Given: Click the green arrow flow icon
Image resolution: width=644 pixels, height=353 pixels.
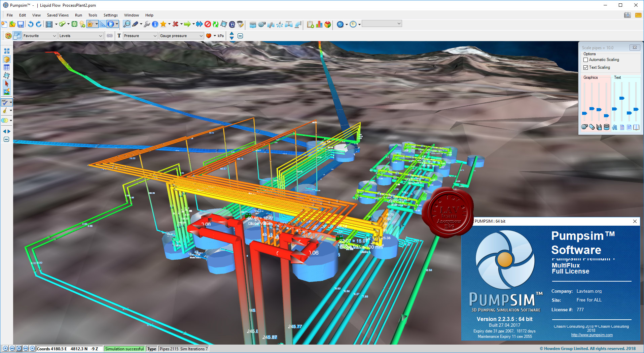Looking at the screenshot, I should (x=187, y=24).
